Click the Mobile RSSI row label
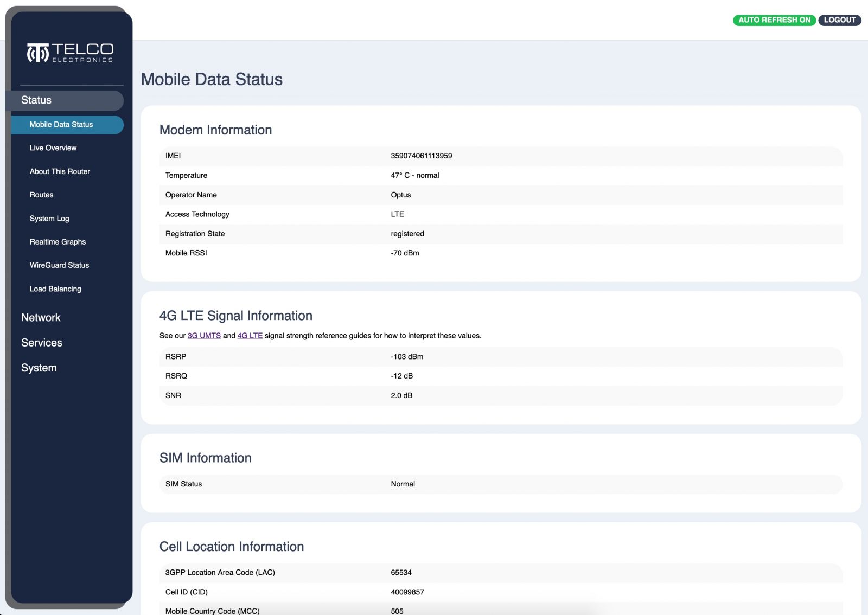The image size is (868, 615). 186,253
